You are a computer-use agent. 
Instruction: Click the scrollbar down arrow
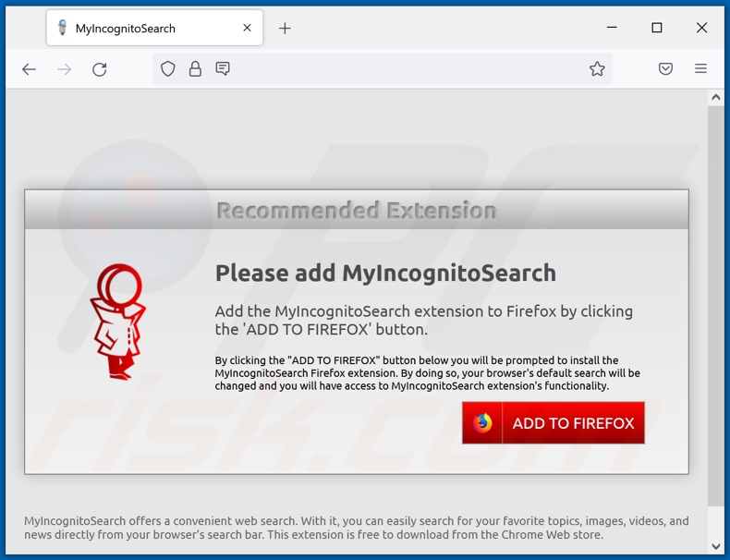pos(715,546)
